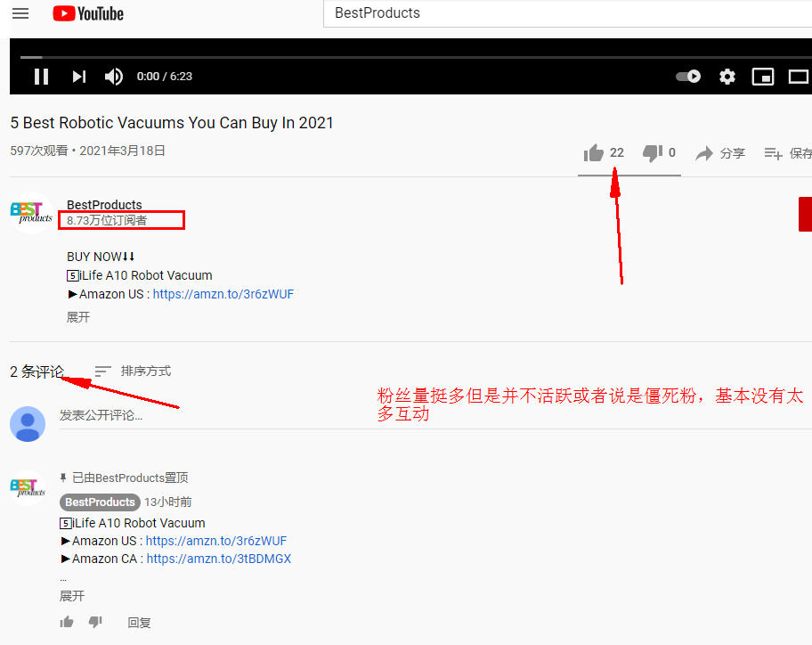Open comment timestamp 13小时前
This screenshot has height=645, width=812.
(x=168, y=502)
